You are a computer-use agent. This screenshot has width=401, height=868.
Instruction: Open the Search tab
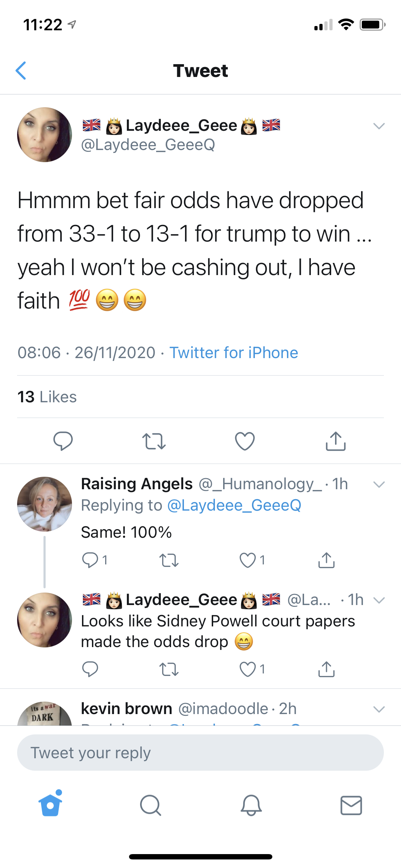tap(150, 805)
